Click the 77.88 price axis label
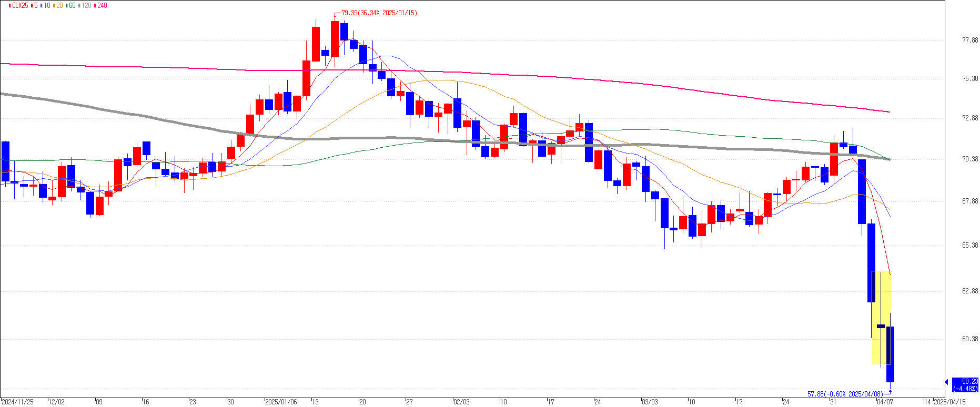This screenshot has width=980, height=407. point(969,40)
